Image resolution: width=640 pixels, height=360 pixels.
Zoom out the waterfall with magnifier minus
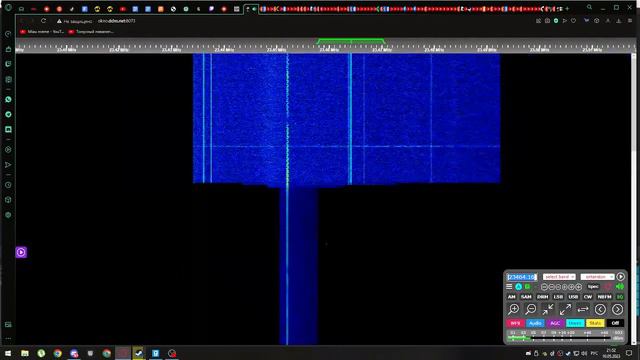pyautogui.click(x=531, y=309)
